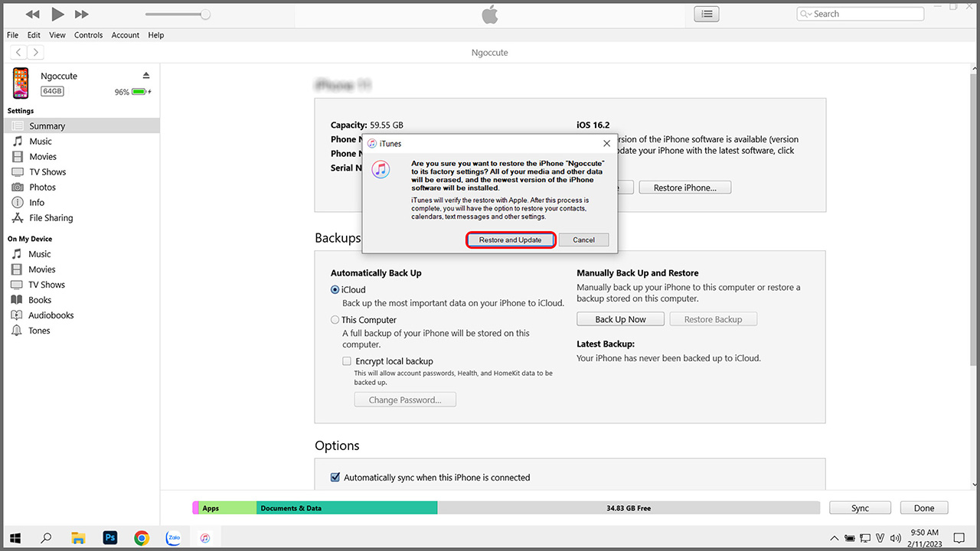Click the Restore Backup button

[x=713, y=319]
